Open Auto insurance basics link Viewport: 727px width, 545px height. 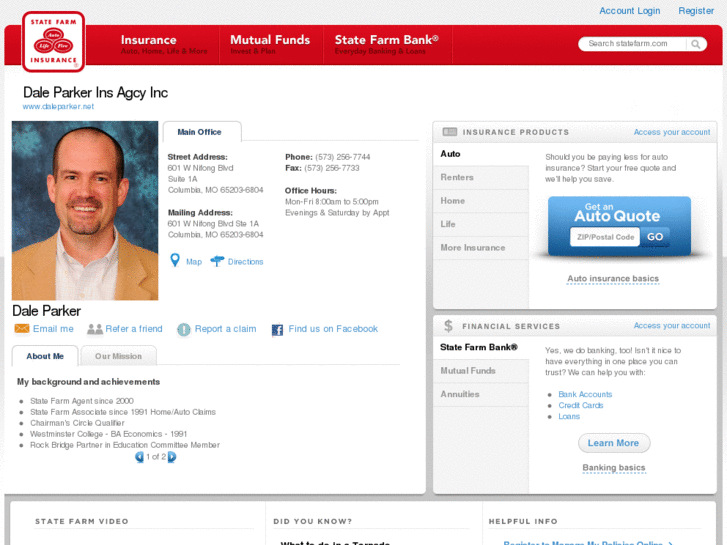(x=613, y=279)
